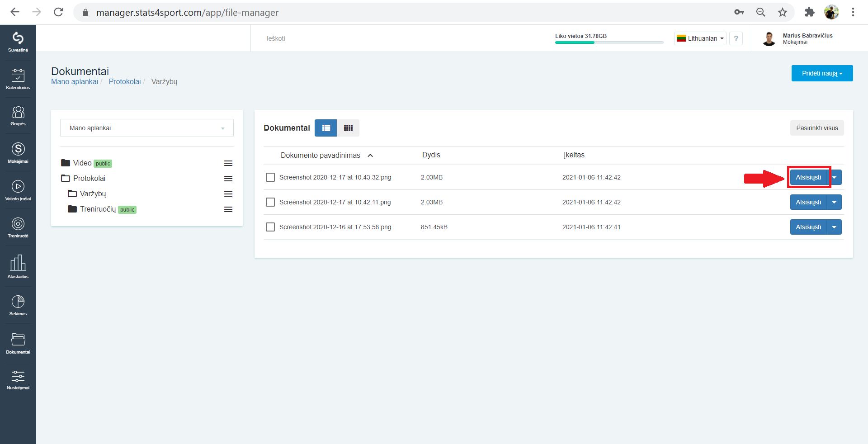Expand the Pridėti naują dropdown button

(822, 73)
